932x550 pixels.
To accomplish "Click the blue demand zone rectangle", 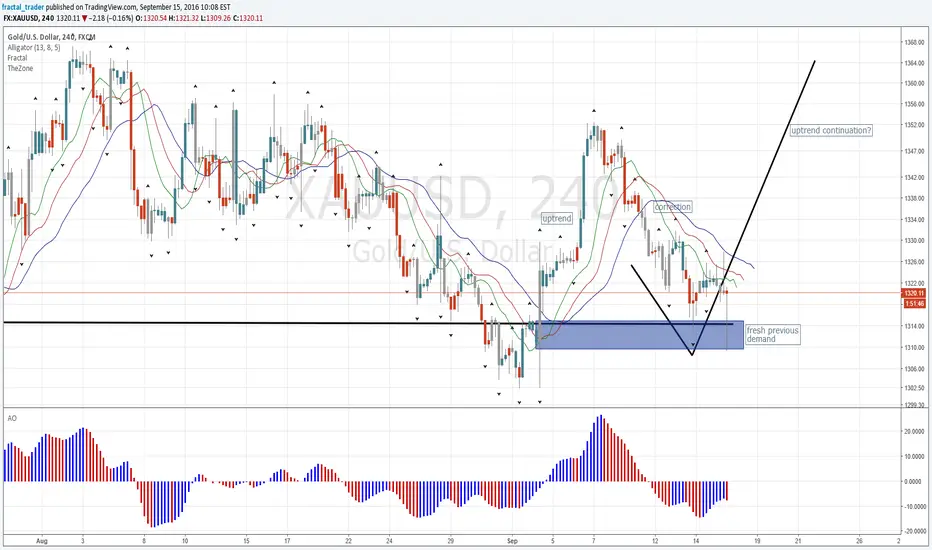I will [639, 335].
